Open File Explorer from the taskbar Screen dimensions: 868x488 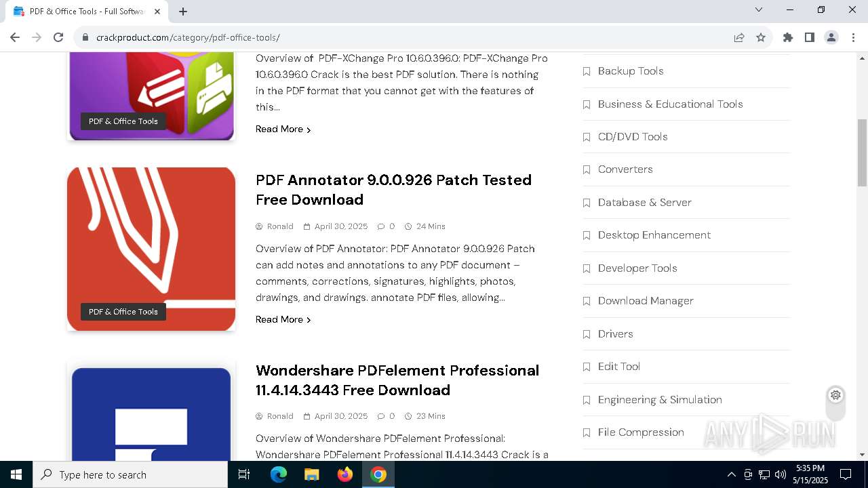(311, 474)
